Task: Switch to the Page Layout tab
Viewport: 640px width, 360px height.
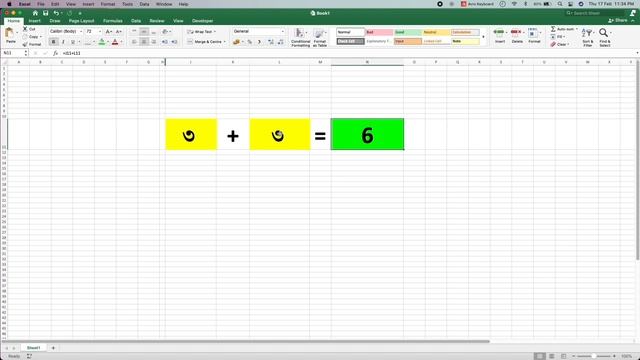Action: tap(81, 21)
